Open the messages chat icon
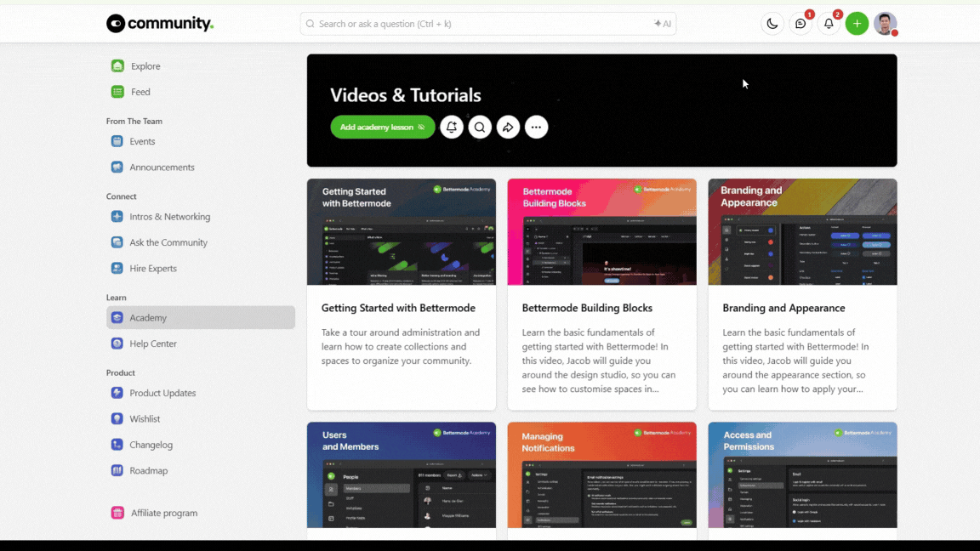 [801, 24]
